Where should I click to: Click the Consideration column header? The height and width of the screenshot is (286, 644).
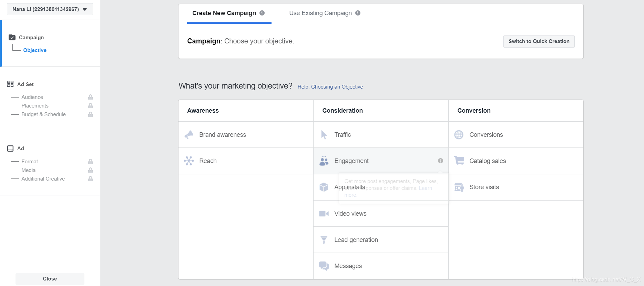tap(343, 111)
